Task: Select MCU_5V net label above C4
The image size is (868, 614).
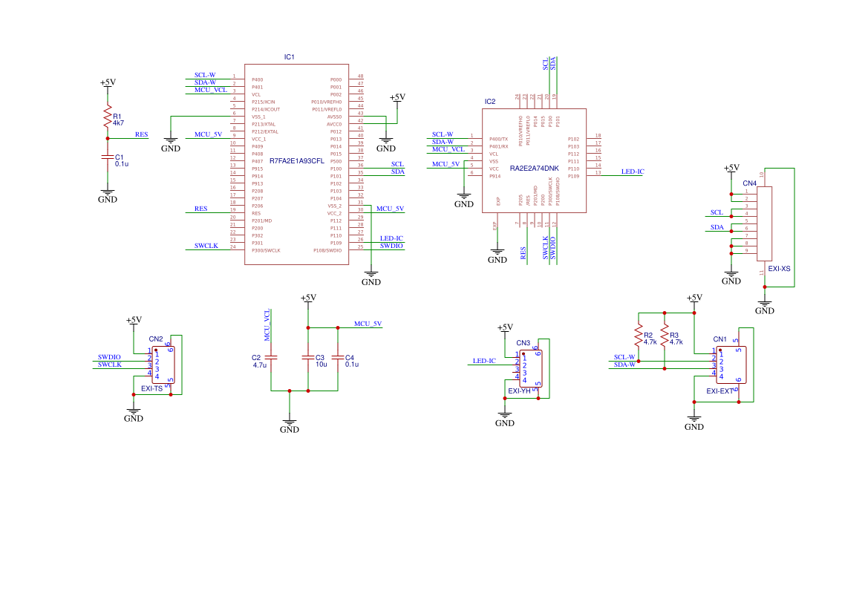Action: (x=368, y=324)
